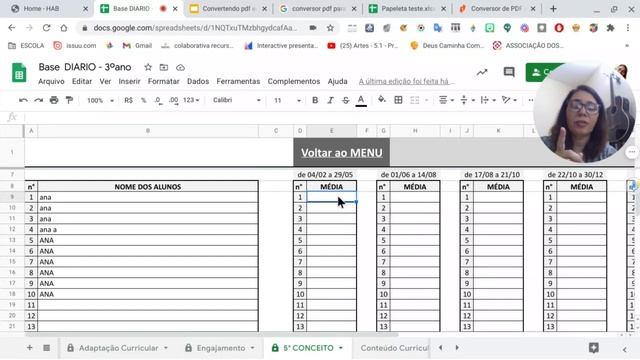Viewport: 640px width, 360px height.
Task: Format as currency R$
Action: click(x=128, y=100)
